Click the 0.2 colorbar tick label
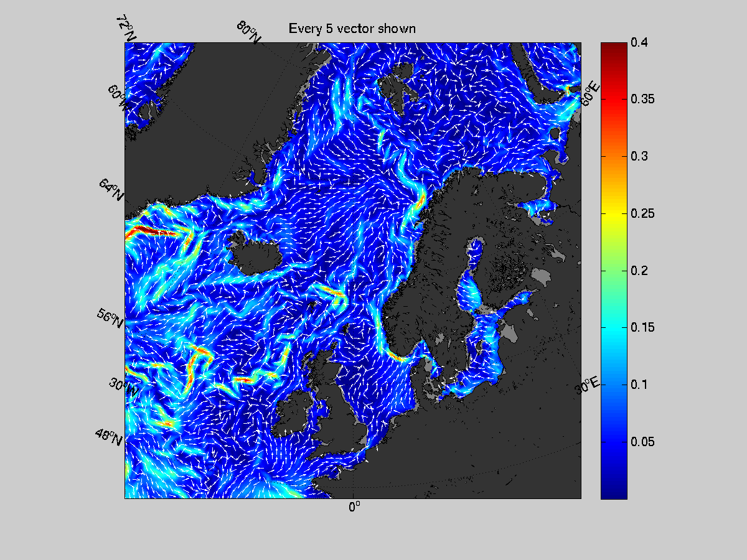This screenshot has height=560, width=747. (640, 270)
